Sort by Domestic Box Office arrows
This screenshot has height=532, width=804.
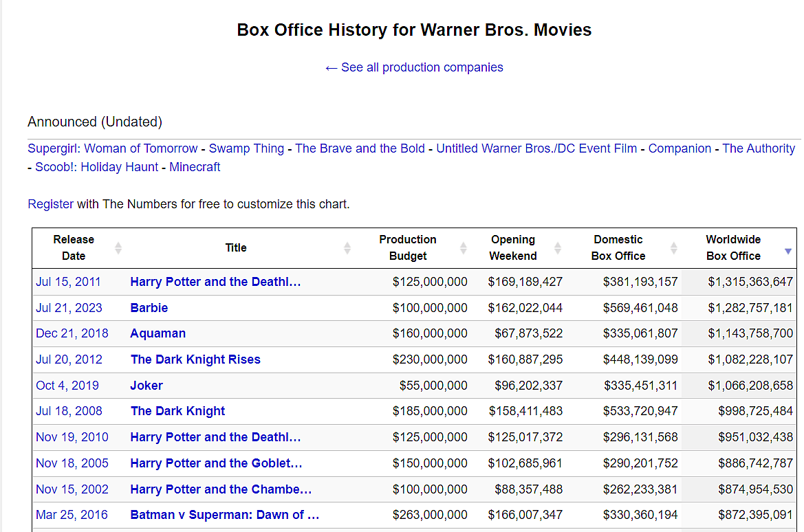(x=674, y=248)
